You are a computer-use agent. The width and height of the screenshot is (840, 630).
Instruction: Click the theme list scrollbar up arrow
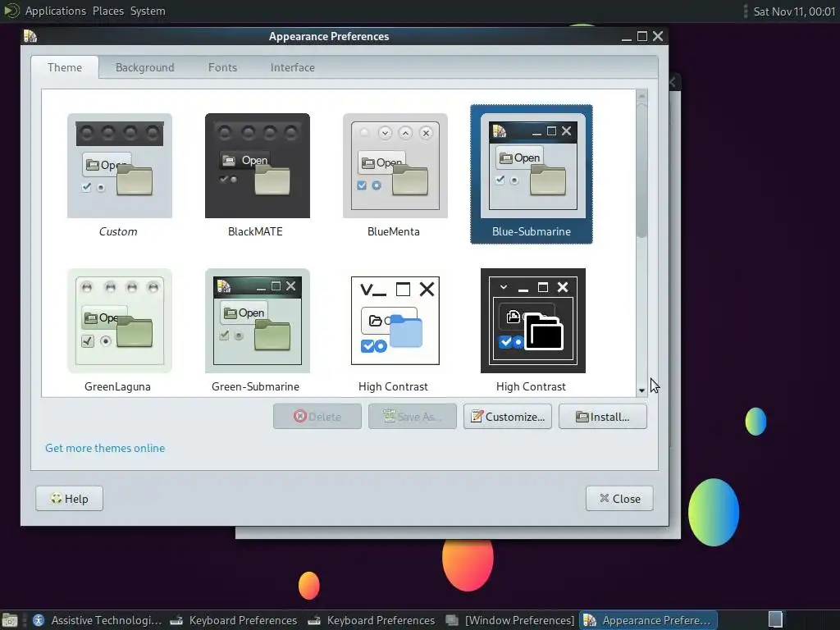point(641,96)
